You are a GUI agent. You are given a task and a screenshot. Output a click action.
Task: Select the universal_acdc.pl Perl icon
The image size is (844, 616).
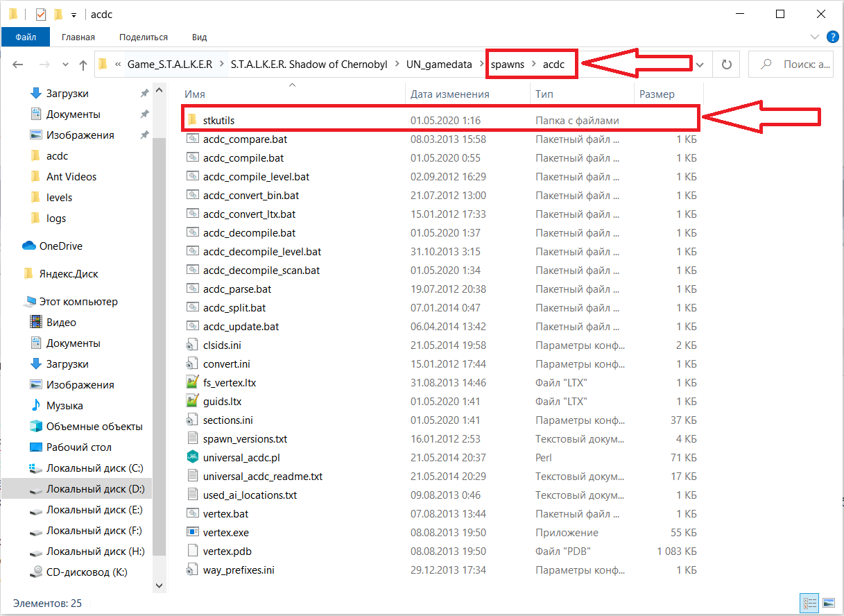click(x=193, y=458)
